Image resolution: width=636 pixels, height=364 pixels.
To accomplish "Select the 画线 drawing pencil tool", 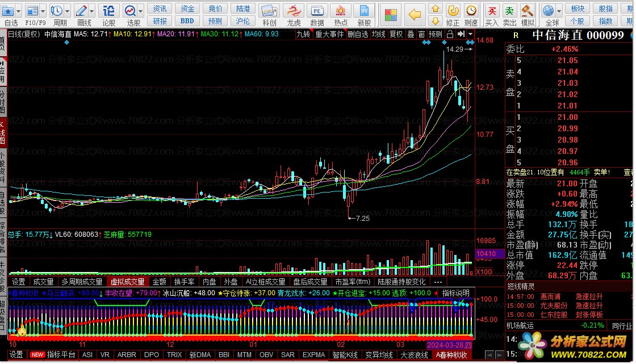I will 81,11.
